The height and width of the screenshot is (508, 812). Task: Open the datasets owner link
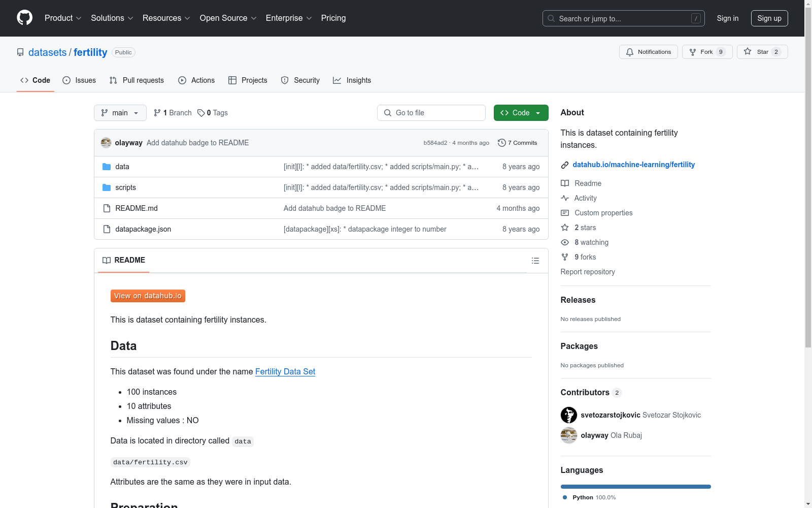pos(47,52)
